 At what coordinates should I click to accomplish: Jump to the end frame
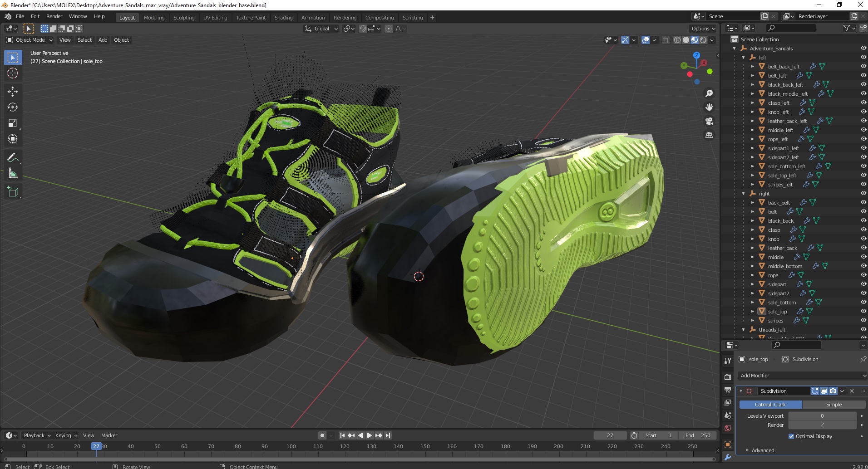click(x=388, y=435)
